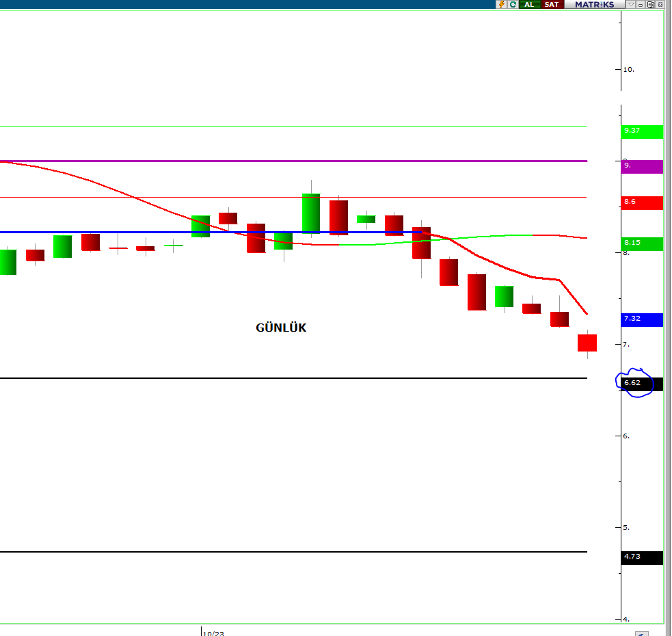
Task: Click the 5. tick on price axis
Action: [626, 527]
